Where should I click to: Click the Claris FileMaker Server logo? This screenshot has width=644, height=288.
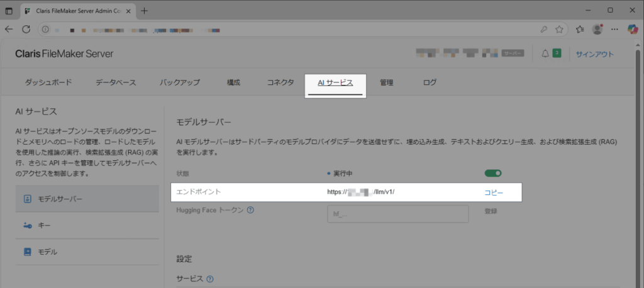(64, 54)
